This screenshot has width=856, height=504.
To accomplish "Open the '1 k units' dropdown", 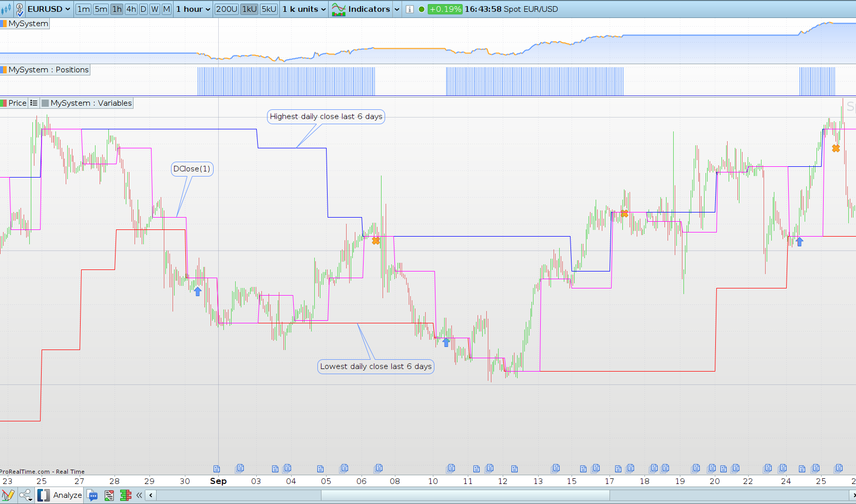I will [305, 9].
